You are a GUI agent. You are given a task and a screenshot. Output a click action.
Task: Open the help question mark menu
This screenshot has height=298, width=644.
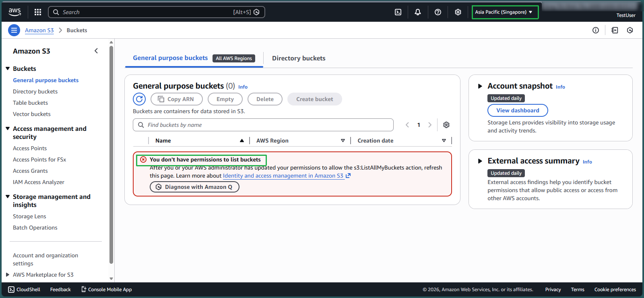tap(438, 12)
